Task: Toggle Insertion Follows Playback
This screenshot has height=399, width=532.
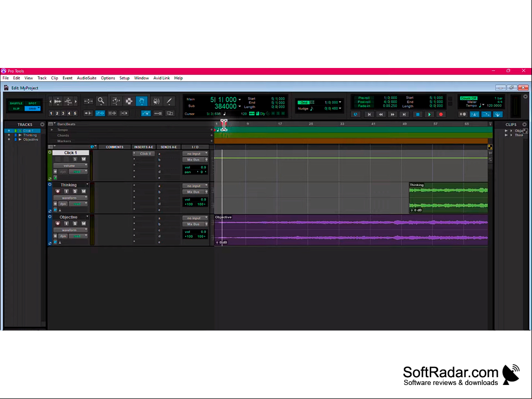Action: (x=124, y=113)
